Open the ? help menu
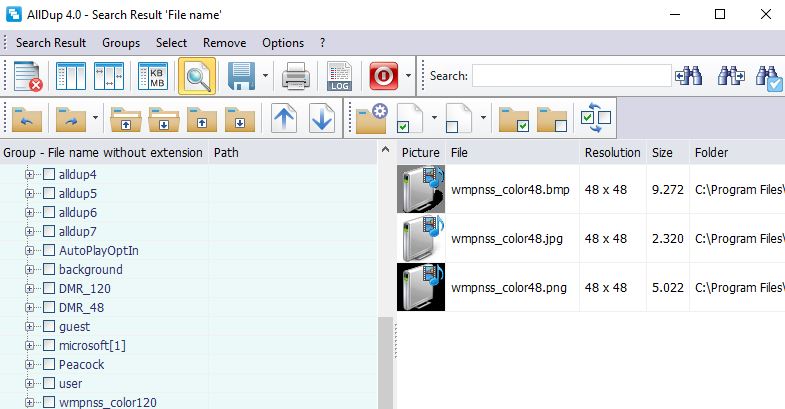This screenshot has width=785, height=409. coord(322,43)
